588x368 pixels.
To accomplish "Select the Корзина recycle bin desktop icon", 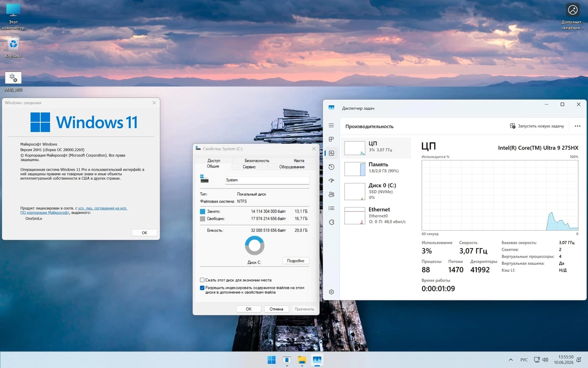I will pyautogui.click(x=13, y=47).
